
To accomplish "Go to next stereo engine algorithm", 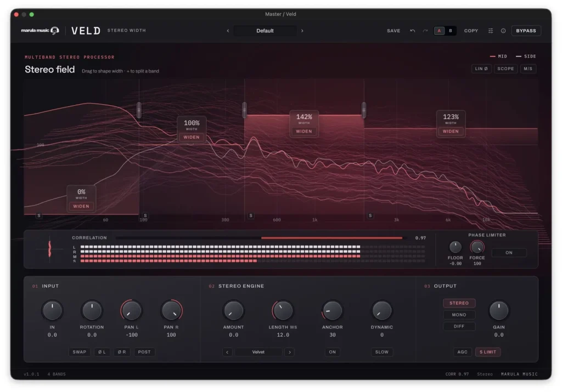I will click(290, 353).
